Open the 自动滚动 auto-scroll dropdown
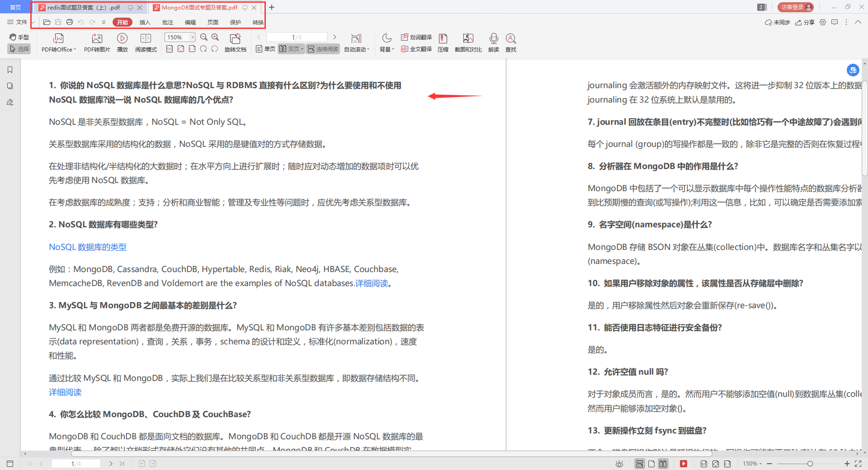The image size is (868, 470). pos(357,49)
